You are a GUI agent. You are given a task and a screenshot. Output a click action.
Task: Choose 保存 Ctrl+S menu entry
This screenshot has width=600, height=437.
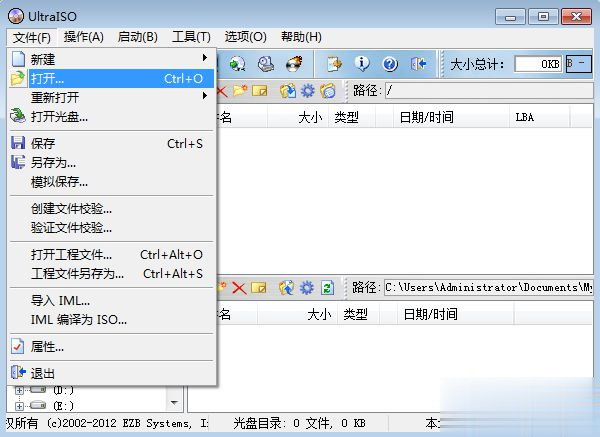111,143
